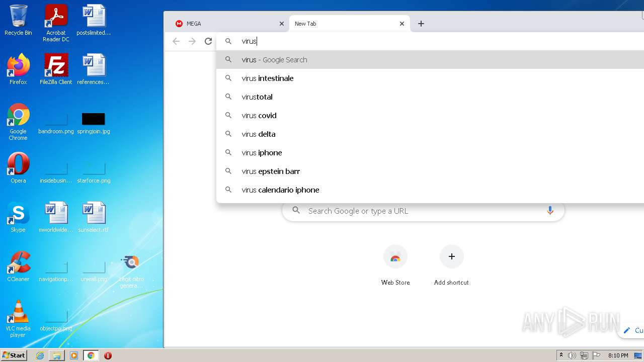This screenshot has height=362, width=644.
Task: Open Windows Media Player taskbar icon
Action: pos(74,355)
